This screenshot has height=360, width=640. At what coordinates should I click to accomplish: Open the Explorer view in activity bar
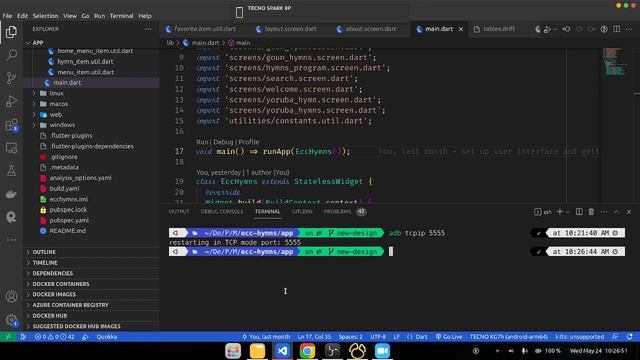(x=11, y=32)
